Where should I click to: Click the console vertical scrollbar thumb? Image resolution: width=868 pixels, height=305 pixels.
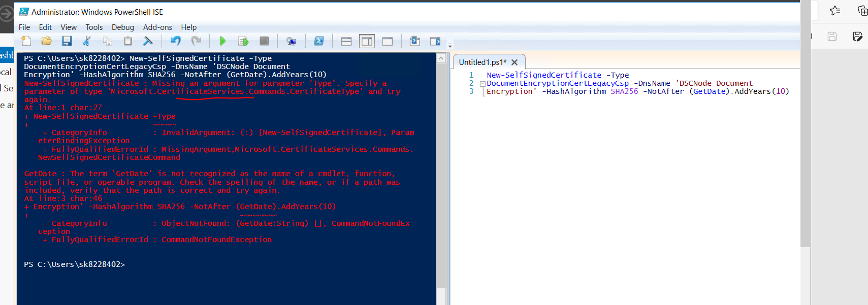tap(441, 176)
